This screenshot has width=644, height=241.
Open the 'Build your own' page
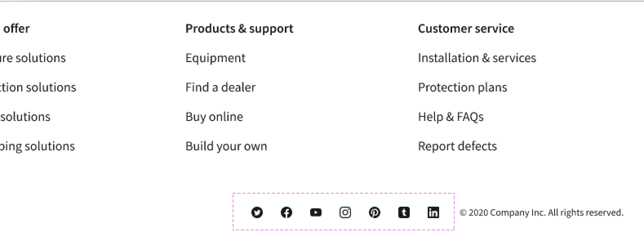pyautogui.click(x=226, y=146)
